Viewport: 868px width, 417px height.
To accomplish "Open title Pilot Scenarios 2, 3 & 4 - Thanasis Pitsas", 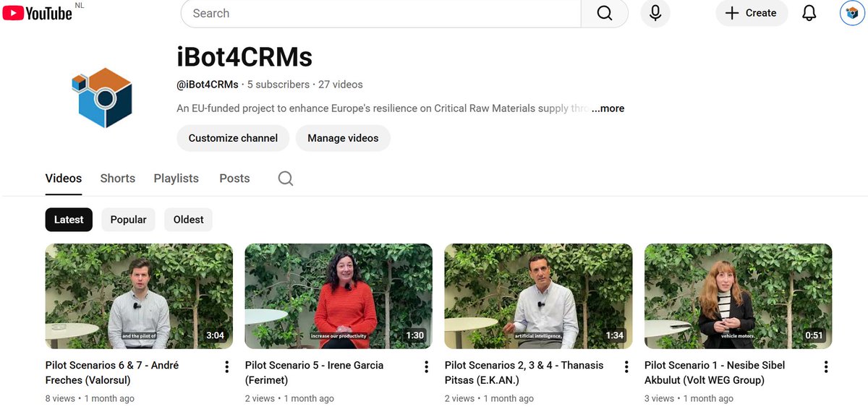I will [524, 373].
